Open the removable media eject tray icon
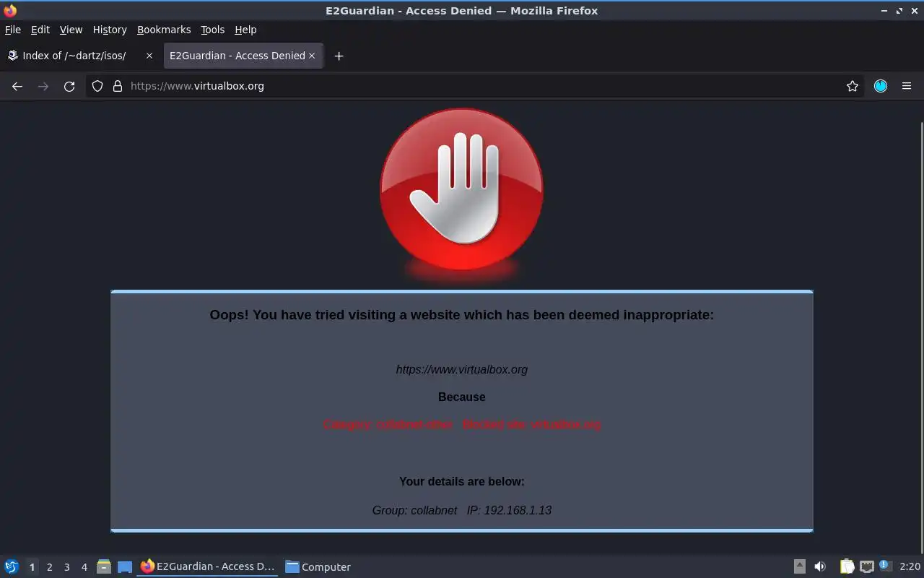This screenshot has height=578, width=924. 800,566
